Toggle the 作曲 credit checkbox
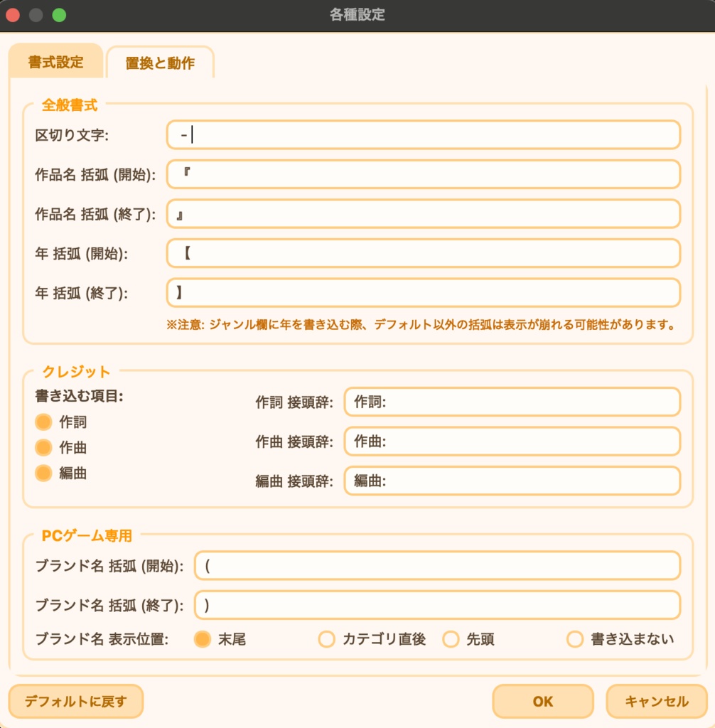The width and height of the screenshot is (715, 728). [x=43, y=447]
